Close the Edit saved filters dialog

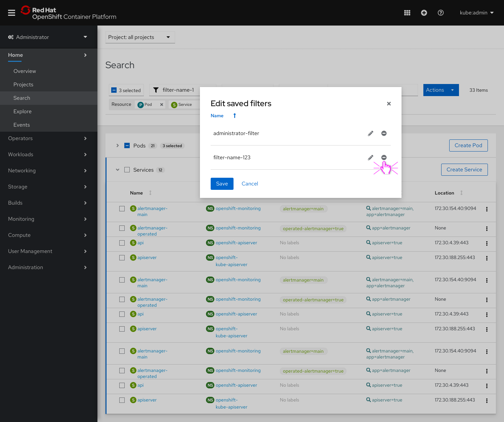point(389,103)
